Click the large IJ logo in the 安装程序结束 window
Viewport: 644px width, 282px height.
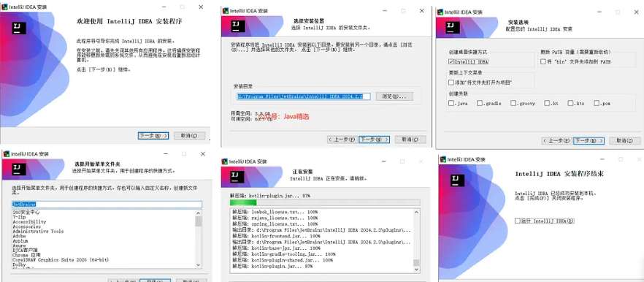point(458,180)
